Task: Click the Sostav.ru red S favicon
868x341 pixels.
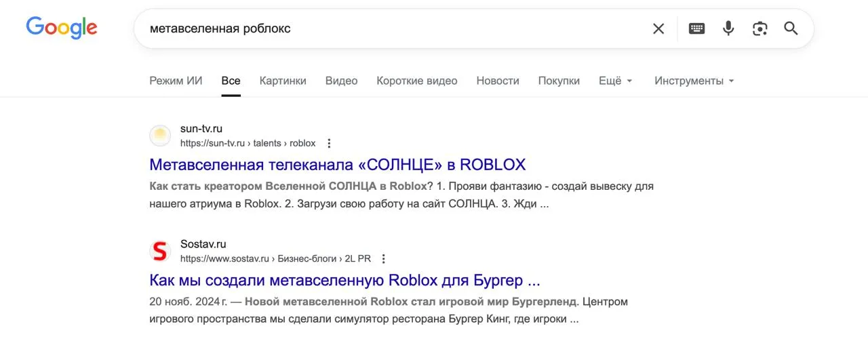Action: [x=160, y=251]
